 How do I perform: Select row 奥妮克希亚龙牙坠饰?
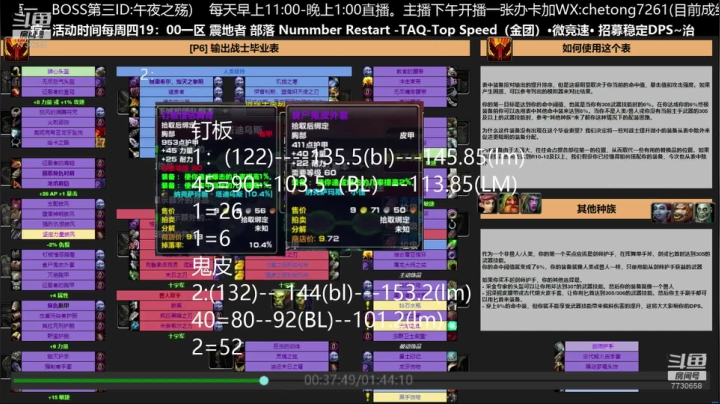pyautogui.click(x=58, y=133)
